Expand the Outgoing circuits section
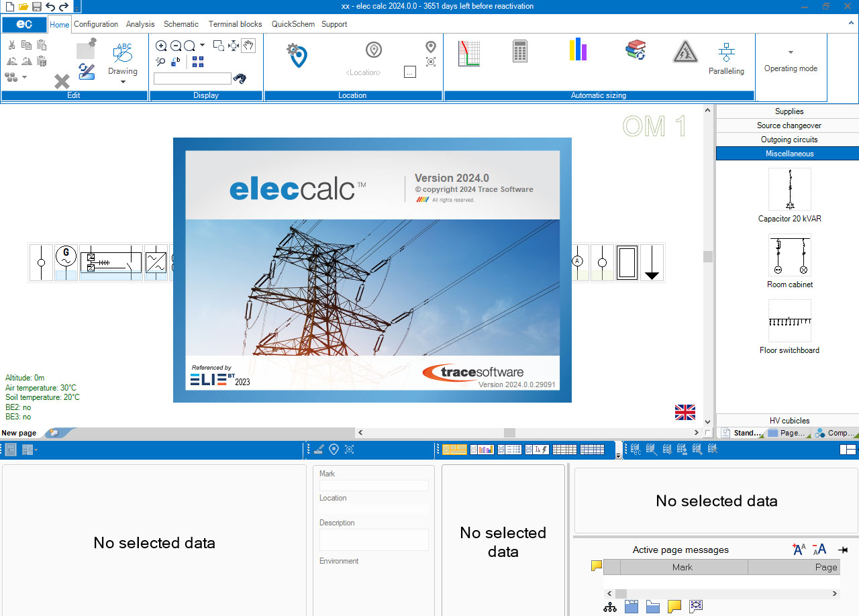The width and height of the screenshot is (859, 616). click(x=788, y=140)
